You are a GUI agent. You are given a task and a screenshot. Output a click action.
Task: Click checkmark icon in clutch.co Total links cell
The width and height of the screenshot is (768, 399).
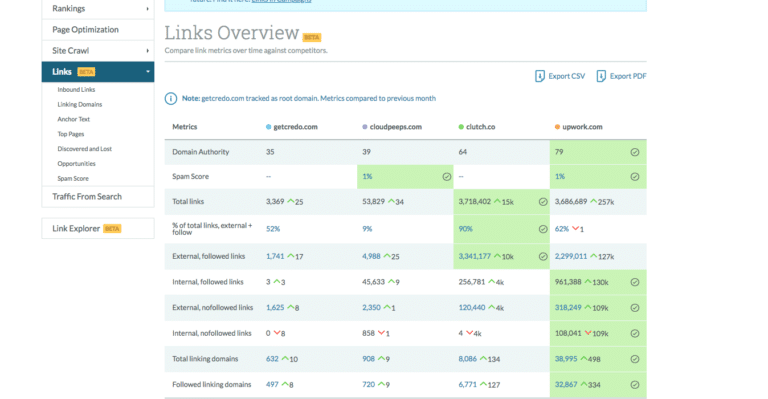(x=543, y=202)
